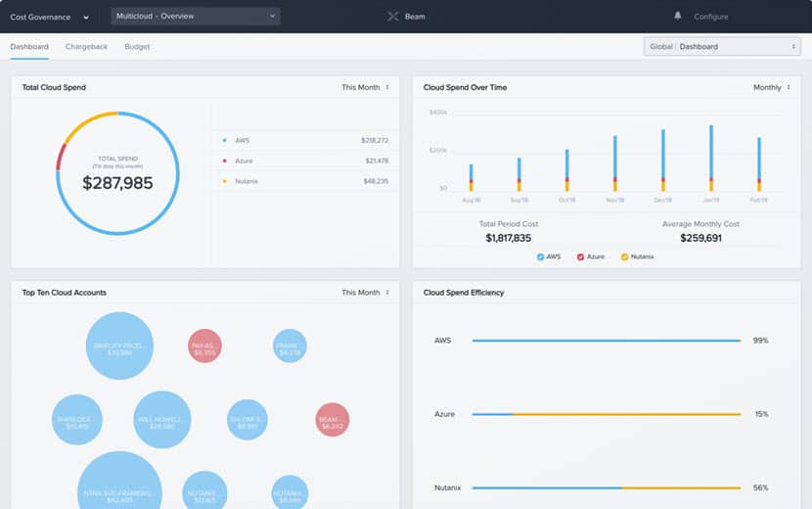This screenshot has width=812, height=509.
Task: Click the 15% Azure efficiency value
Action: tap(761, 414)
